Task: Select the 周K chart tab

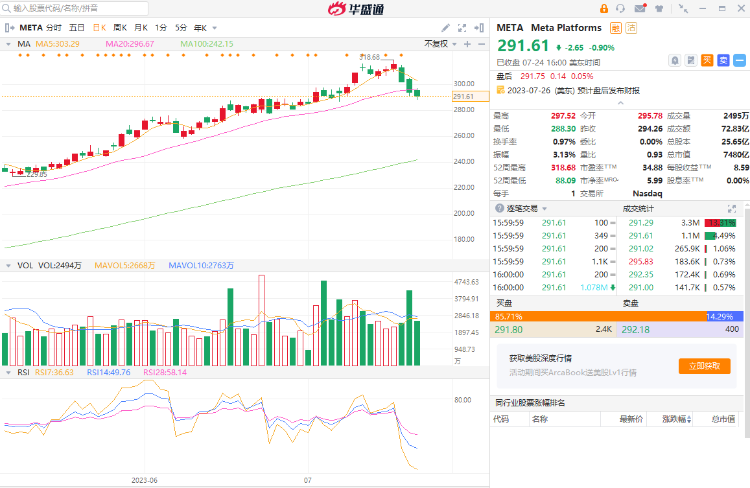Action: click(x=120, y=28)
